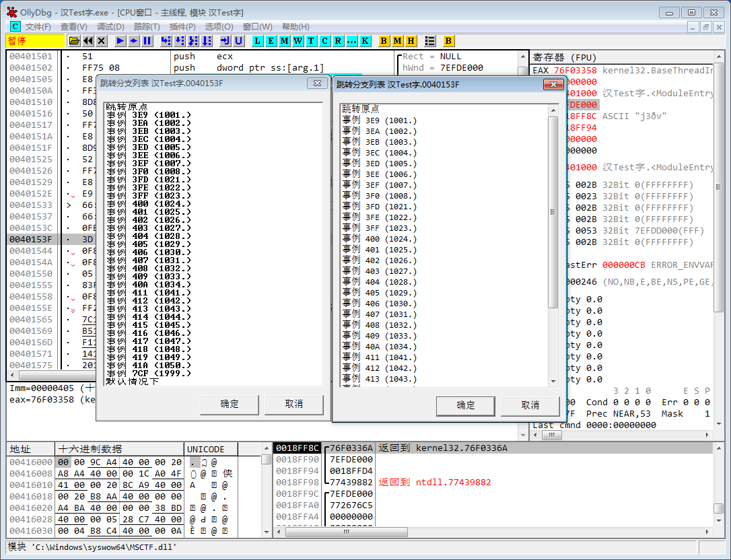Open the 查看(V) menu

point(73,27)
